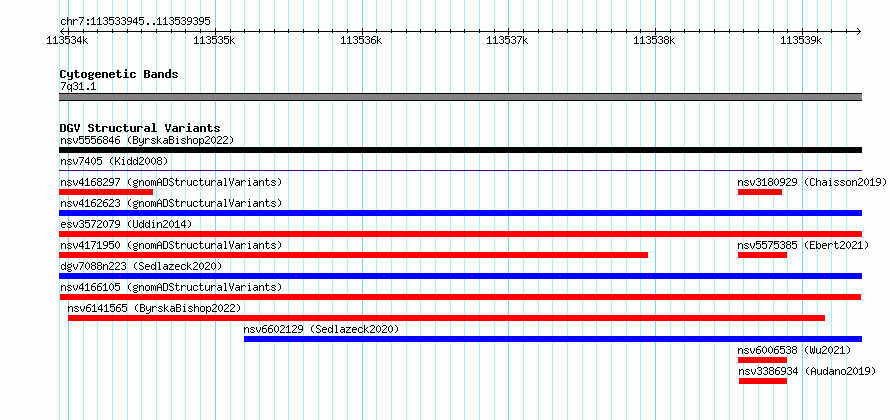Open dgv7088n223 (Sedlazeck2020) label
Image resolution: width=890 pixels, height=420 pixels.
141,266
